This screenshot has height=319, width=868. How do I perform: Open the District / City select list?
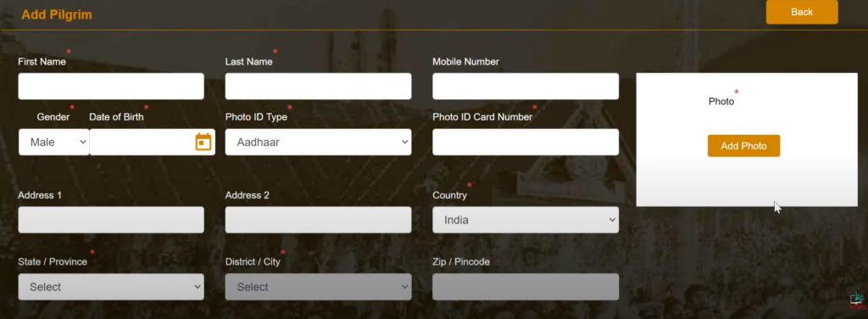pyautogui.click(x=319, y=287)
